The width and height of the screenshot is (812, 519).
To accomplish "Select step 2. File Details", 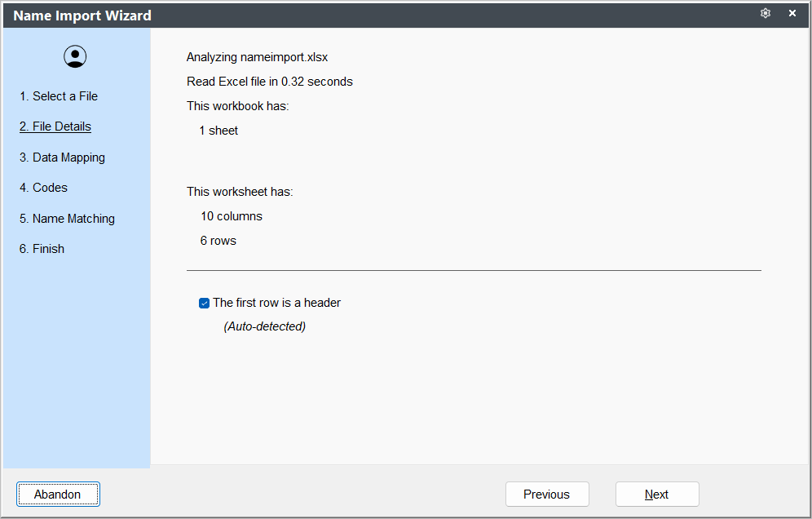I will (x=55, y=126).
